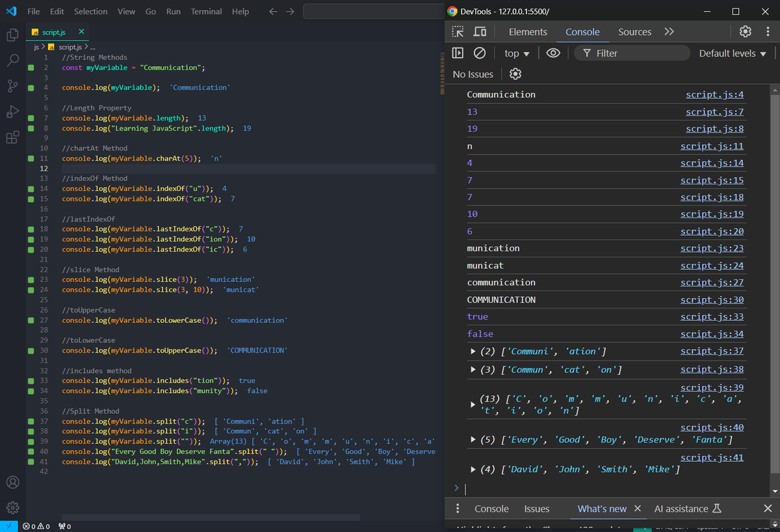
Task: Click the ports indicator in VS Code status bar
Action: [x=64, y=526]
